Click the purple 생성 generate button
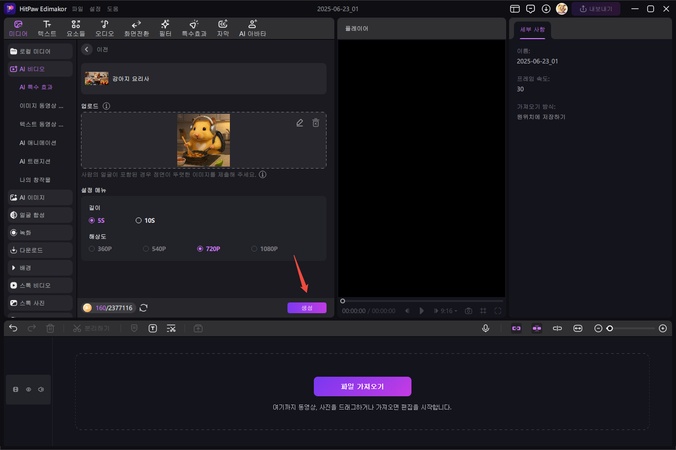Image resolution: width=676 pixels, height=450 pixels. [307, 308]
